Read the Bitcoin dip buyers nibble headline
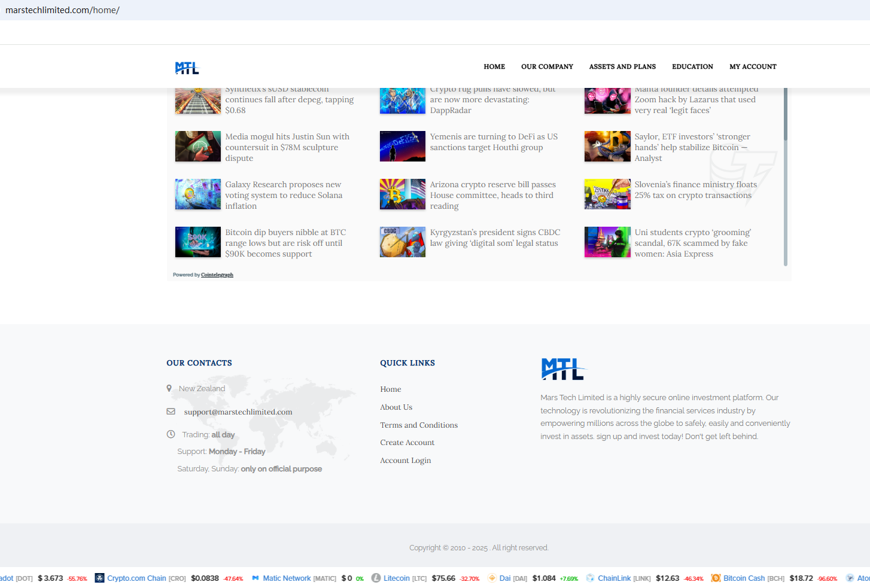The width and height of the screenshot is (870, 588). pos(285,243)
